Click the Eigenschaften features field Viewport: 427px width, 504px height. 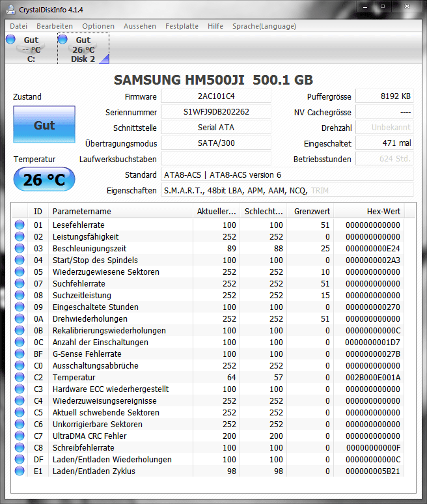point(287,191)
